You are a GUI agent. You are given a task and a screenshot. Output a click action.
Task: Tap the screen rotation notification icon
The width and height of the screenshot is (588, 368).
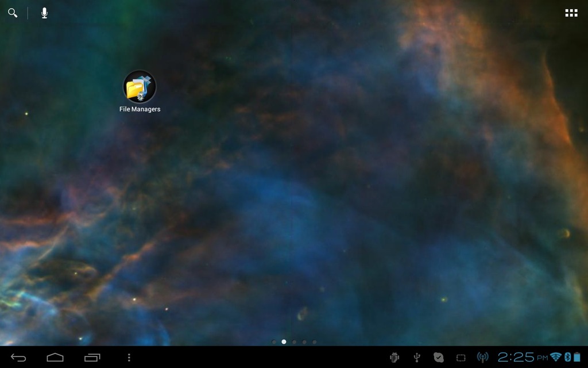pyautogui.click(x=461, y=358)
